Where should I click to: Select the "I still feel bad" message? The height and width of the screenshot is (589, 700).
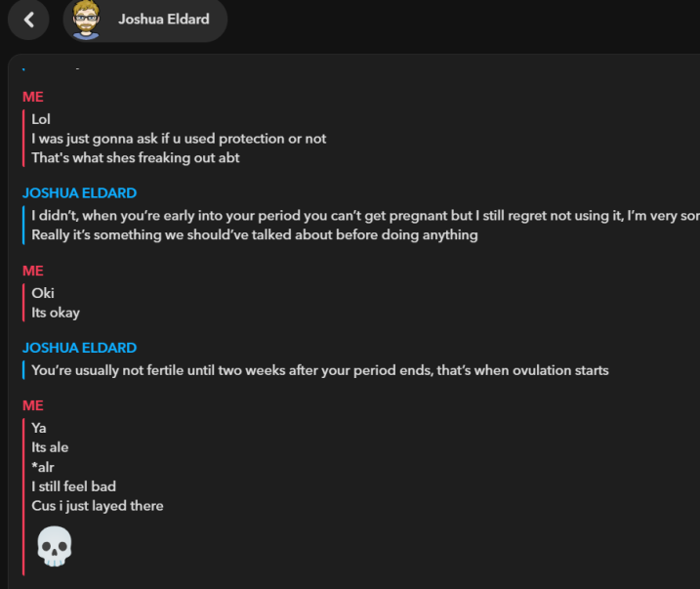[73, 486]
